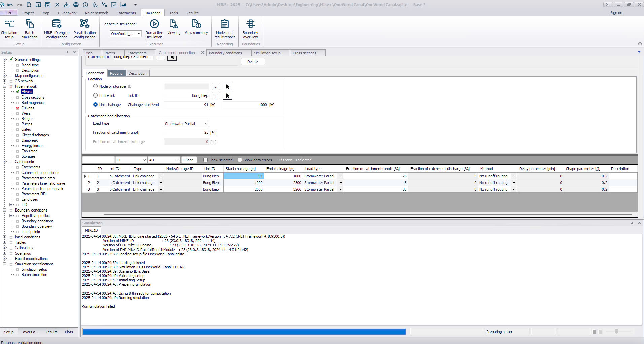Open the River network ribbon tab

(x=96, y=13)
